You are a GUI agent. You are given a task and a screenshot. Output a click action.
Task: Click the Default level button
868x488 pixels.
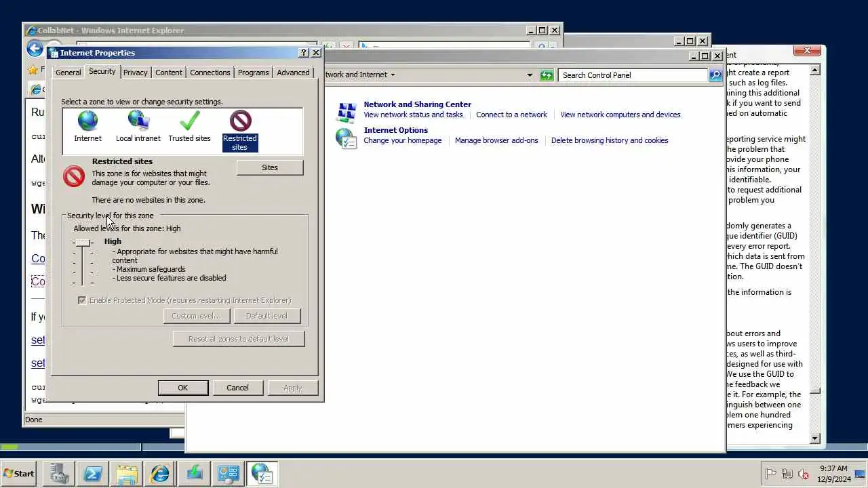coord(267,316)
